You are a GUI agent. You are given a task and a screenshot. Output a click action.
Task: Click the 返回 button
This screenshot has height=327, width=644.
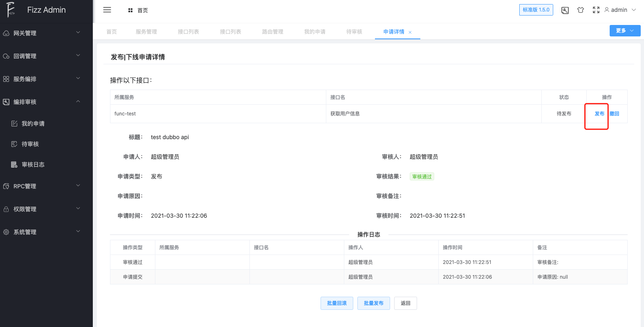click(x=406, y=303)
